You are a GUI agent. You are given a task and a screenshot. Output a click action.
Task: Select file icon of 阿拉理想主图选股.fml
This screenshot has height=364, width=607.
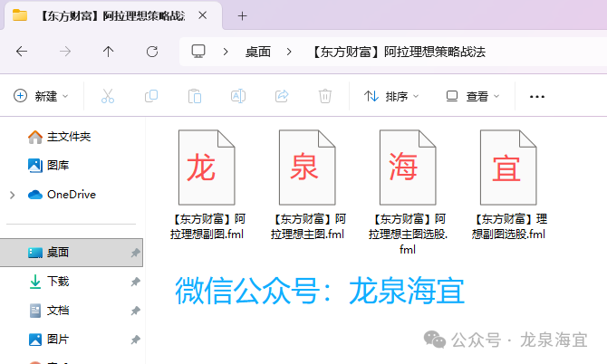tap(408, 168)
